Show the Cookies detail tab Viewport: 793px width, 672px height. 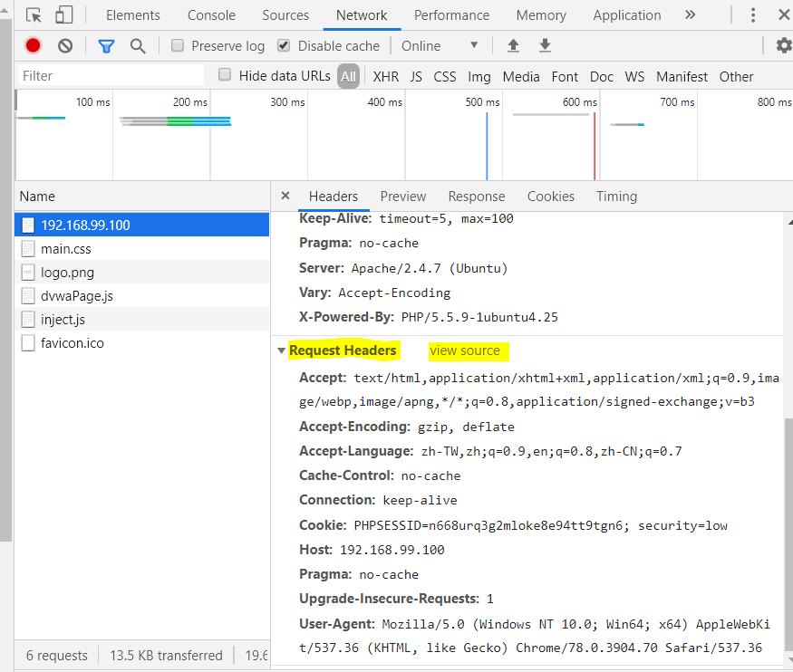tap(551, 196)
